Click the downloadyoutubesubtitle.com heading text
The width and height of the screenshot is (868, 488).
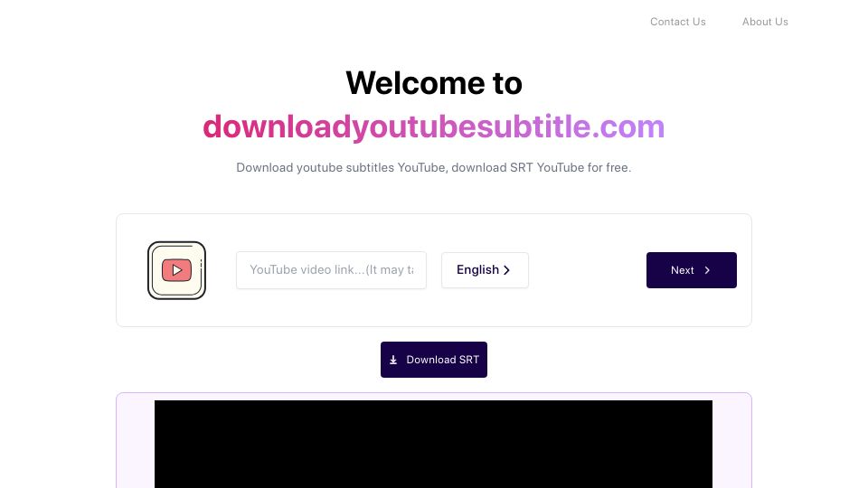click(x=433, y=127)
